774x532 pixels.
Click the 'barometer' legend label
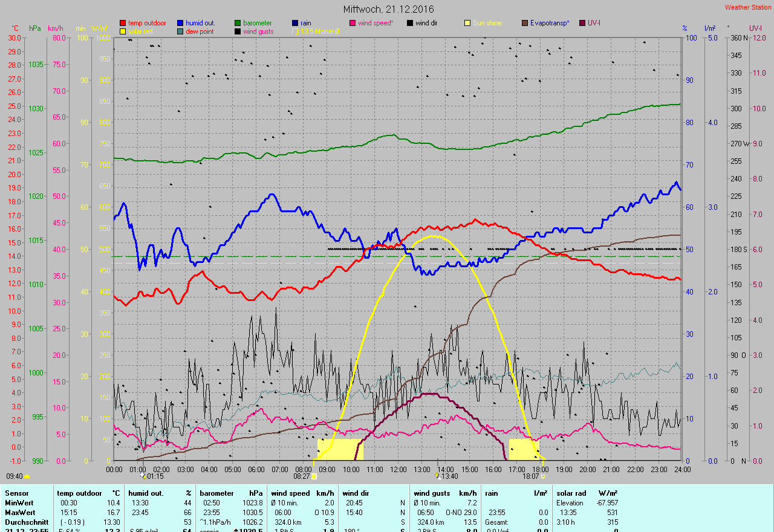[258, 23]
